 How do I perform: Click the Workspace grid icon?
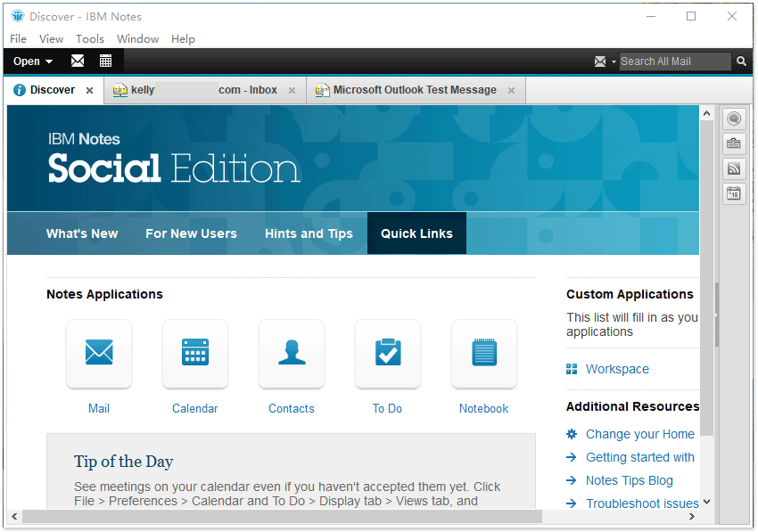tap(572, 369)
